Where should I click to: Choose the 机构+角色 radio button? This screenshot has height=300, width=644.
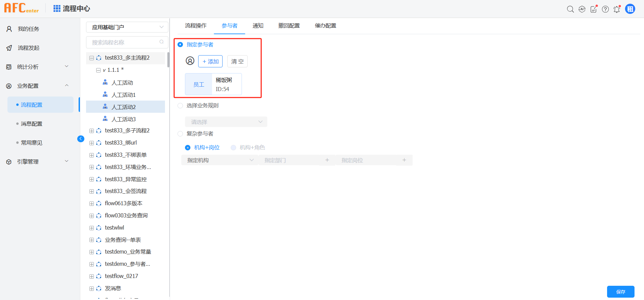[x=233, y=148]
